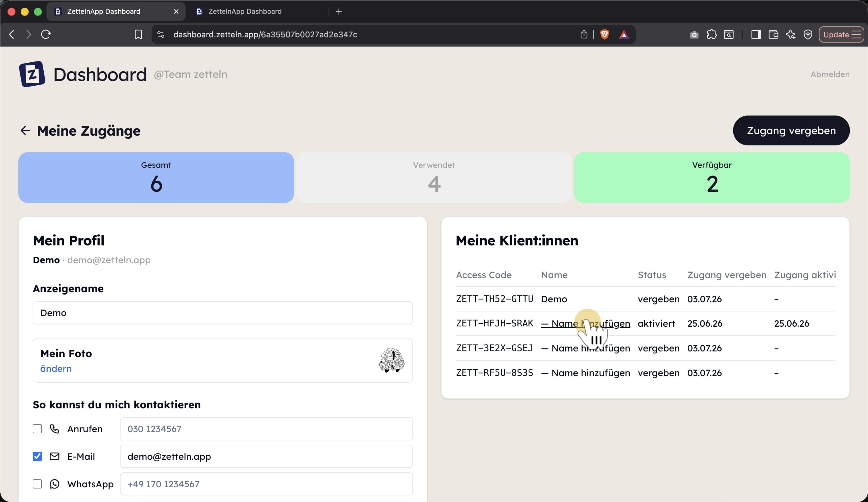
Task: Add name for ZETT-3E2X-GSEJ
Action: pos(585,348)
